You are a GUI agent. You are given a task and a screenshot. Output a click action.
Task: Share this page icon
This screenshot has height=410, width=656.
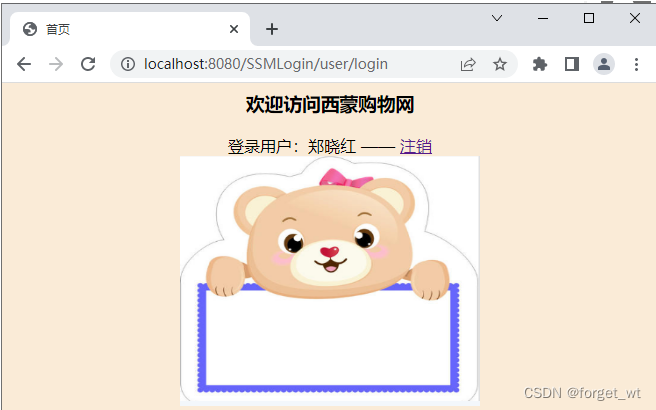tap(468, 64)
